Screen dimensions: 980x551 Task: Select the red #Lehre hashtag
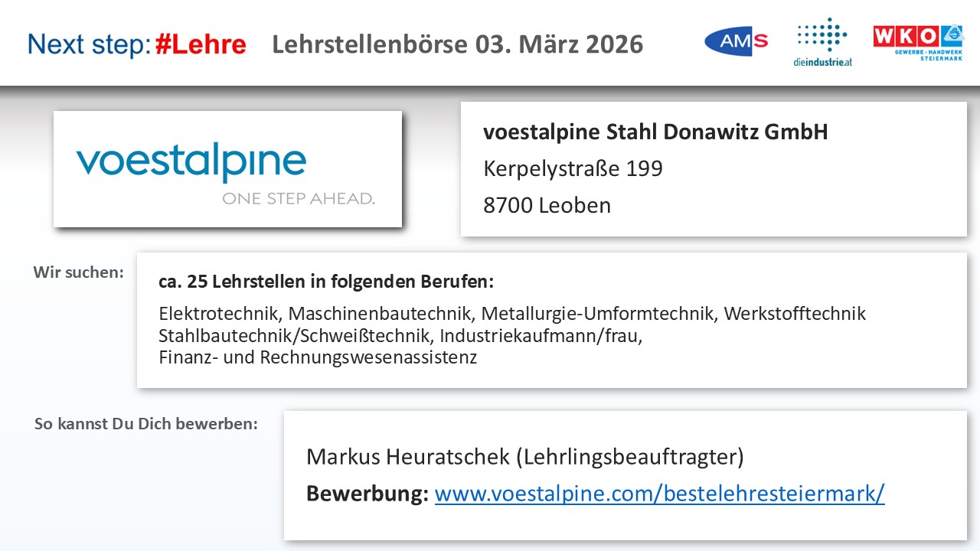(x=201, y=44)
